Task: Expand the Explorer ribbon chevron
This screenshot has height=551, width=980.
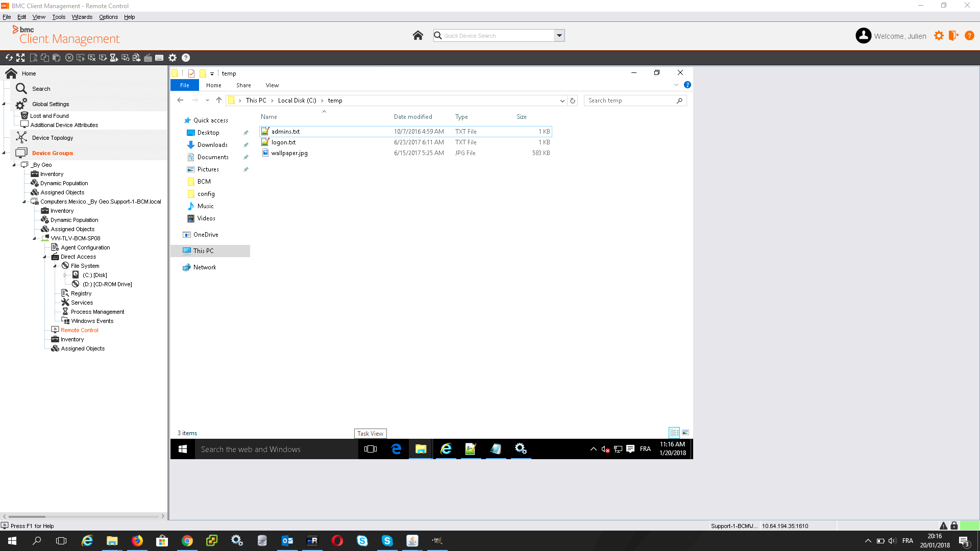Action: [676, 85]
